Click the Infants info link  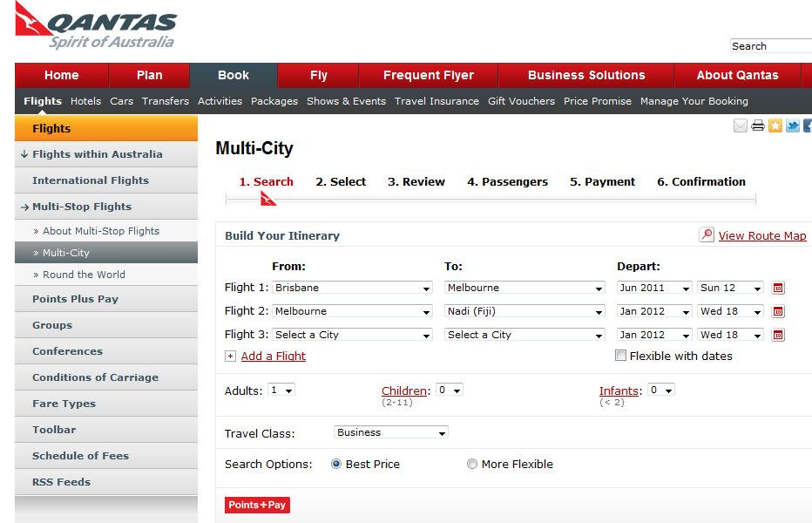[x=619, y=391]
